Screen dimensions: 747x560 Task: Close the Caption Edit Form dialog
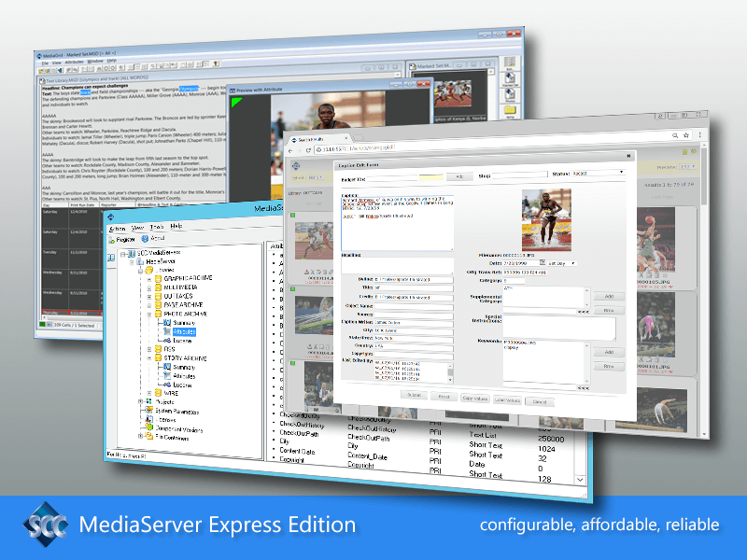[x=628, y=155]
